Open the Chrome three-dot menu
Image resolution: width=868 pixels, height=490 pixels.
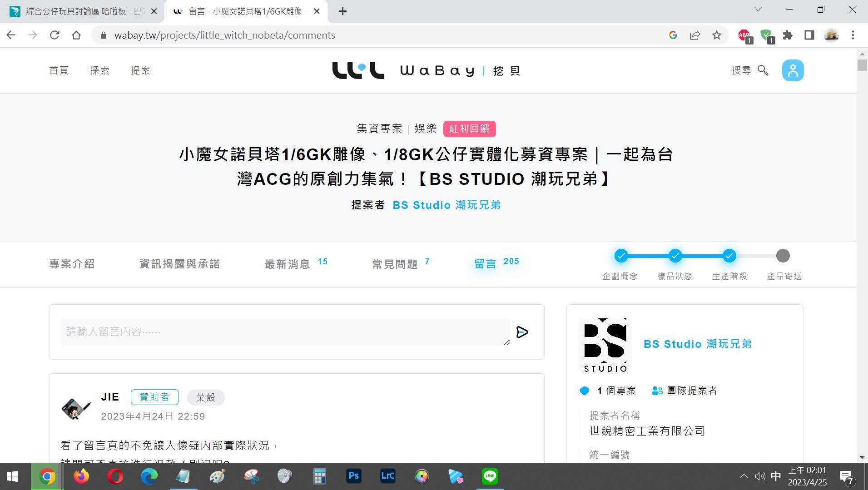click(x=853, y=35)
